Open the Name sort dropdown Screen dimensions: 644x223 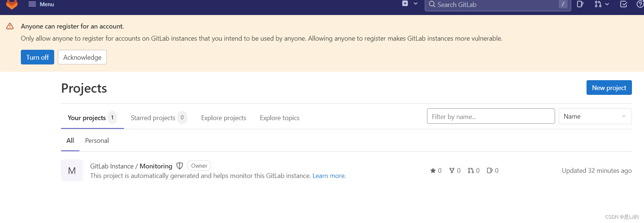point(595,116)
